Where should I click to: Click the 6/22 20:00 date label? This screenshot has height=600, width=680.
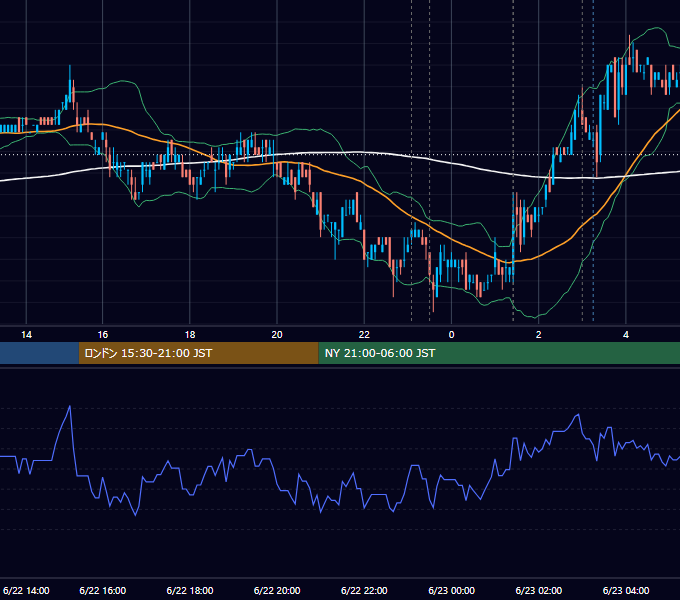277,590
